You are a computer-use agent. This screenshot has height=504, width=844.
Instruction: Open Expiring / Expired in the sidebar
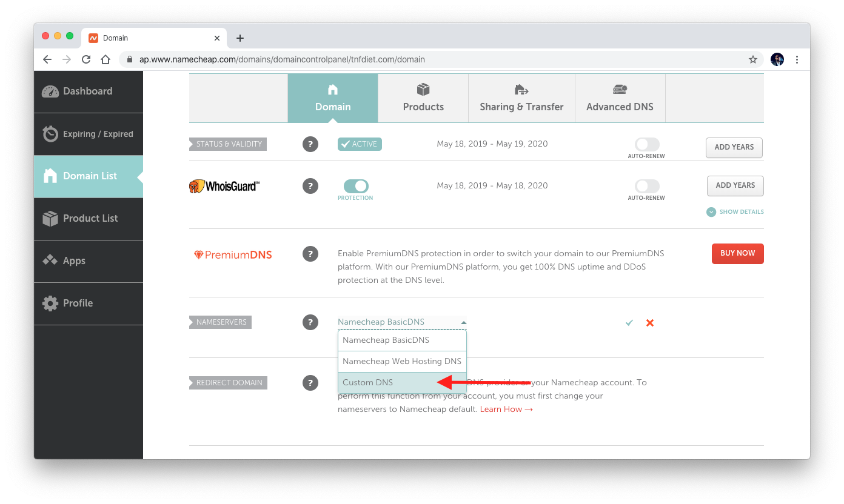coord(89,134)
